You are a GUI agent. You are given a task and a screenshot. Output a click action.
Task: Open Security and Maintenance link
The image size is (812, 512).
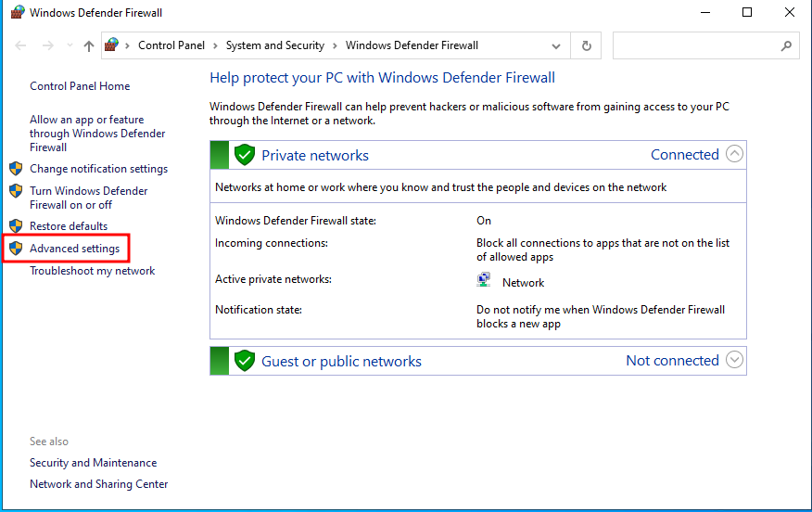[x=94, y=462]
